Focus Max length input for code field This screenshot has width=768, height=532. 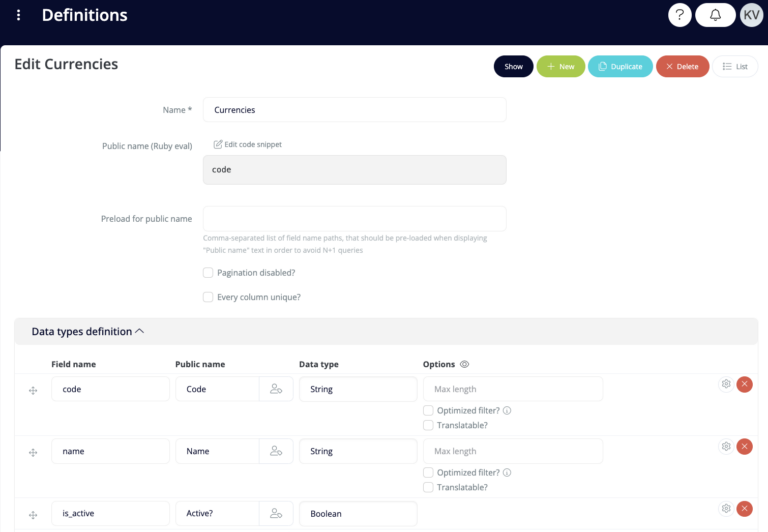click(x=513, y=389)
